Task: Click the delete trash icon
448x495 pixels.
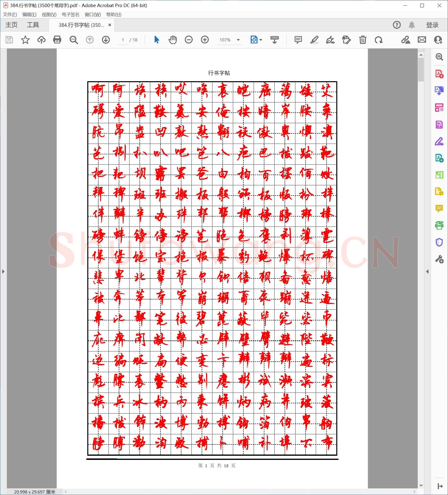Action: point(363,40)
